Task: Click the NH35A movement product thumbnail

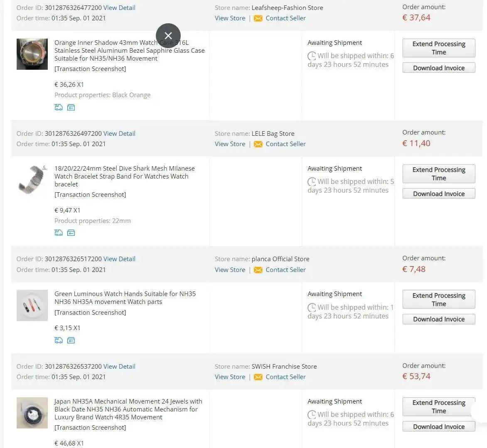Action: [x=32, y=413]
